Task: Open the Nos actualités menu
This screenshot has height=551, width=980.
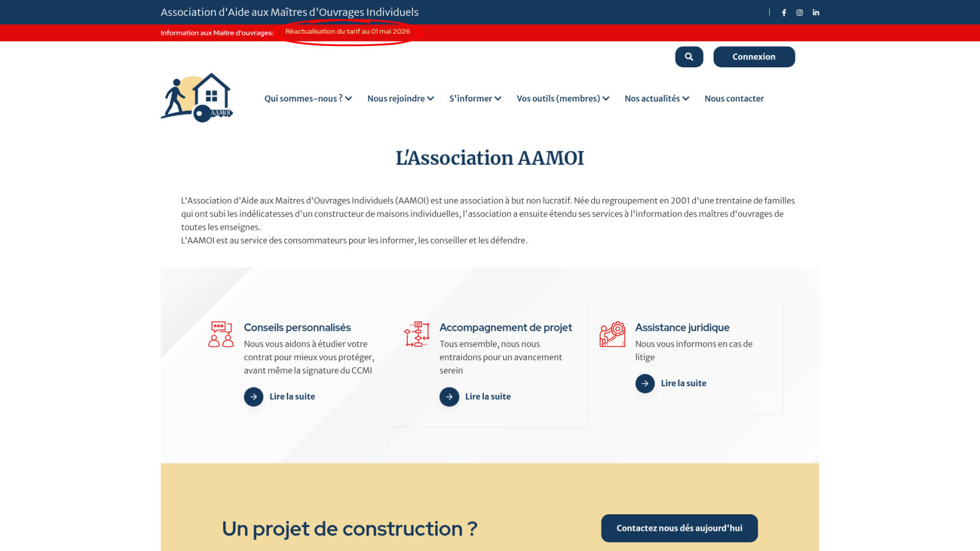Action: [657, 99]
